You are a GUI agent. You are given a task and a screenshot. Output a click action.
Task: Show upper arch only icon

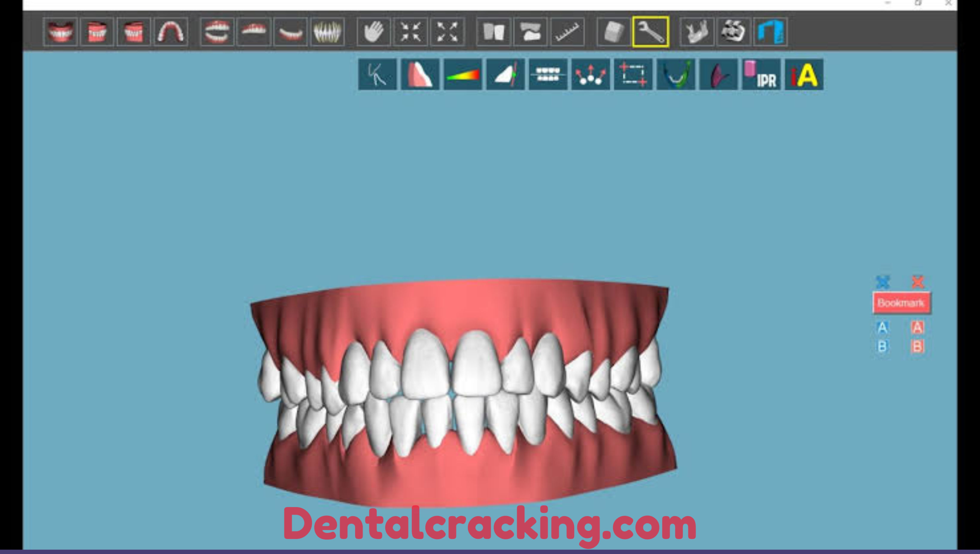click(253, 32)
